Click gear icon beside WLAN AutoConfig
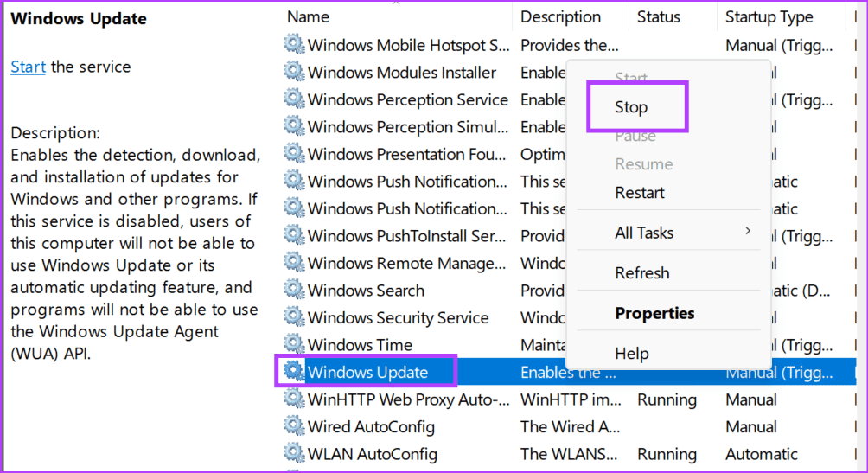Screen dimensions: 868x473 click(x=294, y=452)
